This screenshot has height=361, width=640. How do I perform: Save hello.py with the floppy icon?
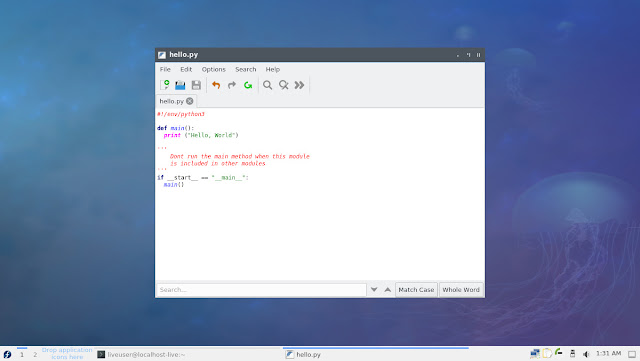click(x=196, y=85)
